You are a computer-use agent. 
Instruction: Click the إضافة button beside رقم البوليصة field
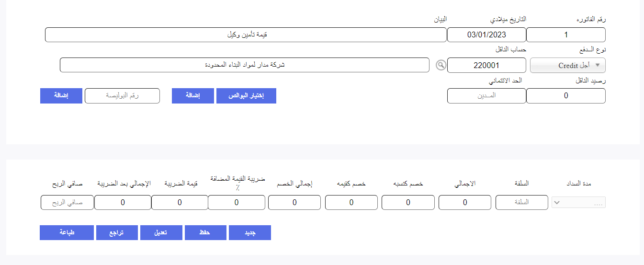[61, 96]
